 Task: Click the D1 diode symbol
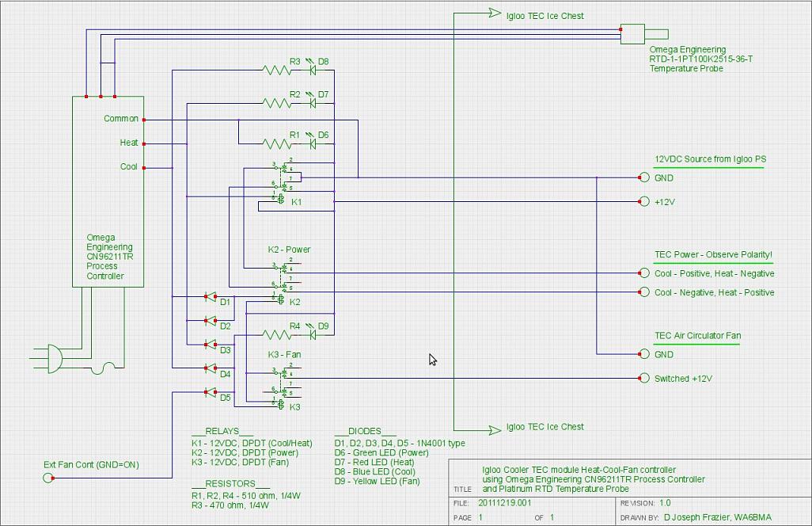tap(211, 297)
